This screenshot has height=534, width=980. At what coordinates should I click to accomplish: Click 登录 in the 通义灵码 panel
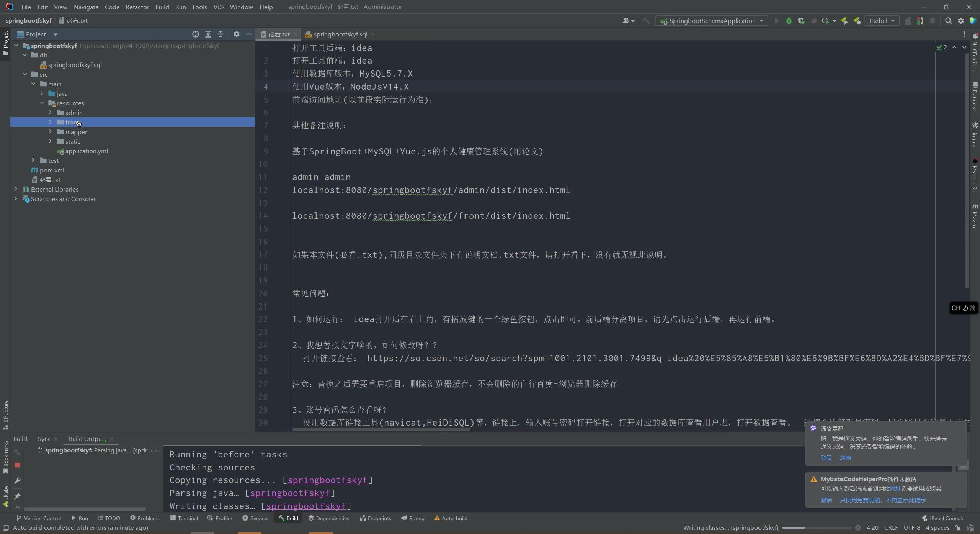pyautogui.click(x=826, y=458)
